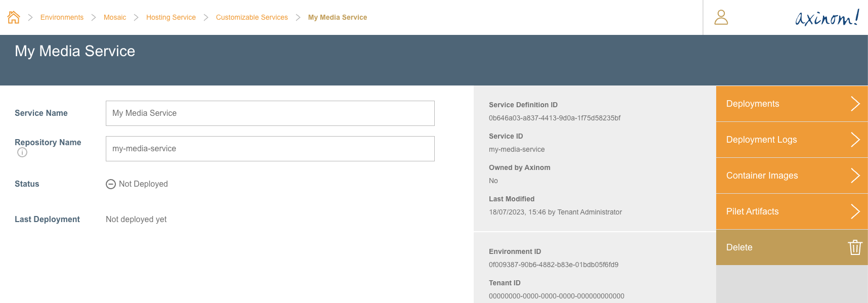Focus the Service Name input field
Viewport: 868px width, 303px height.
270,113
